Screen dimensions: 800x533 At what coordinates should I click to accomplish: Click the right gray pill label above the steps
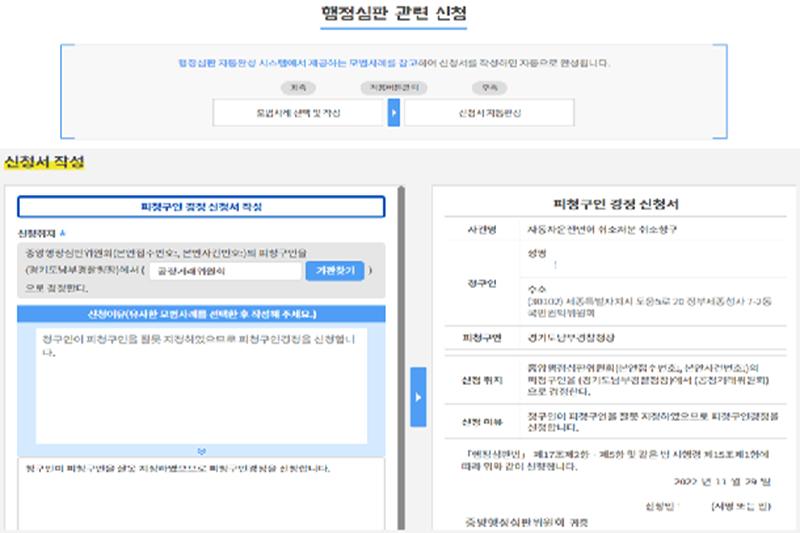coord(487,88)
